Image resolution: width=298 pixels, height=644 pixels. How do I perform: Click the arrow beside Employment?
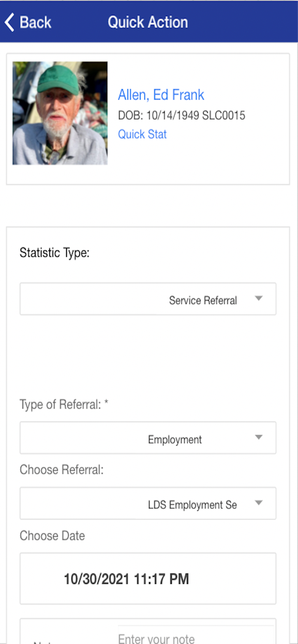(259, 437)
